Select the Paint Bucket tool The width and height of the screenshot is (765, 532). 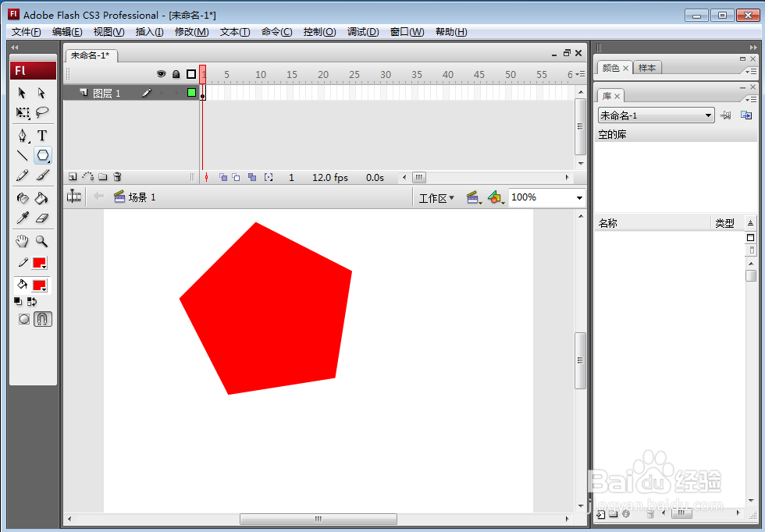(42, 198)
